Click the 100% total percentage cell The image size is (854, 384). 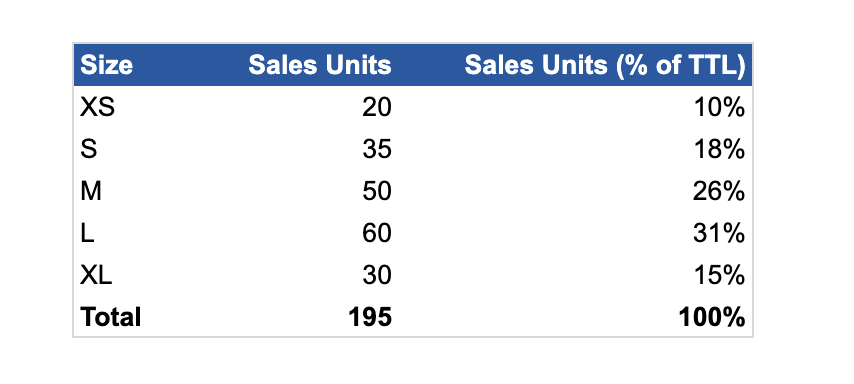(712, 317)
